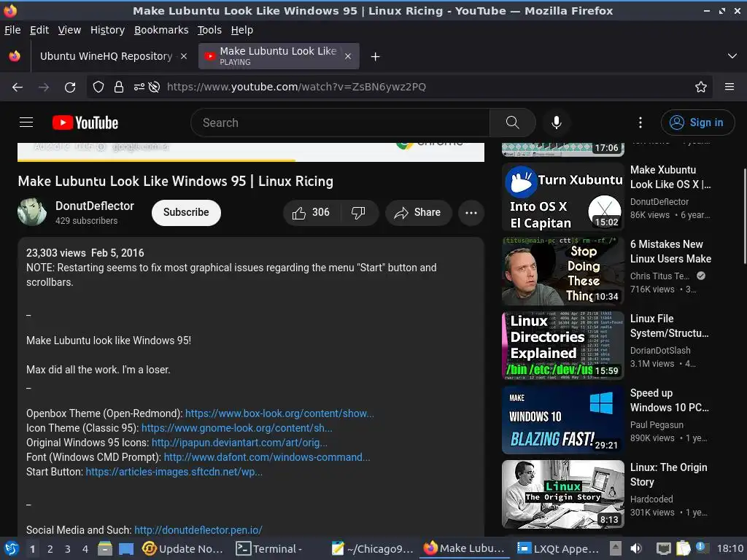The width and height of the screenshot is (747, 560).
Task: Reload the current page
Action: [70, 87]
